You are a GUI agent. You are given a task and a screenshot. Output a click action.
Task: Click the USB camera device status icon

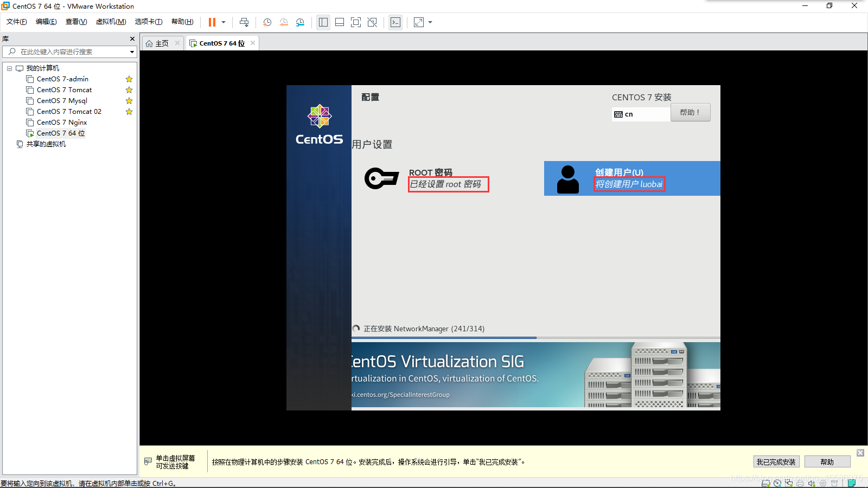823,483
